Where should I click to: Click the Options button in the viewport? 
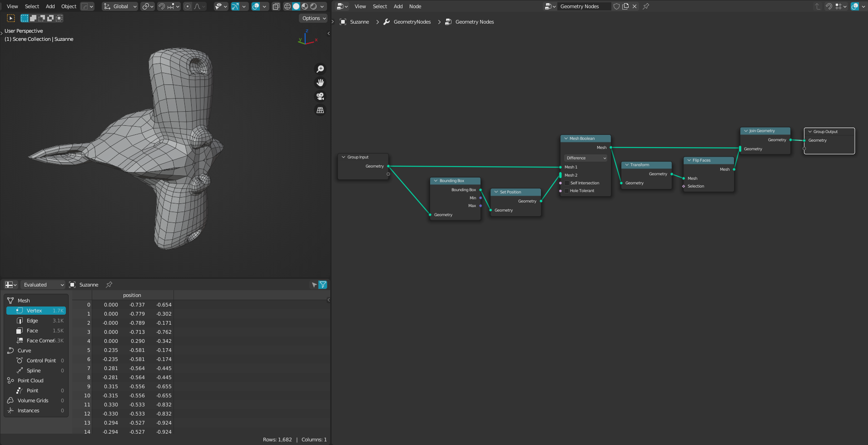coord(313,18)
